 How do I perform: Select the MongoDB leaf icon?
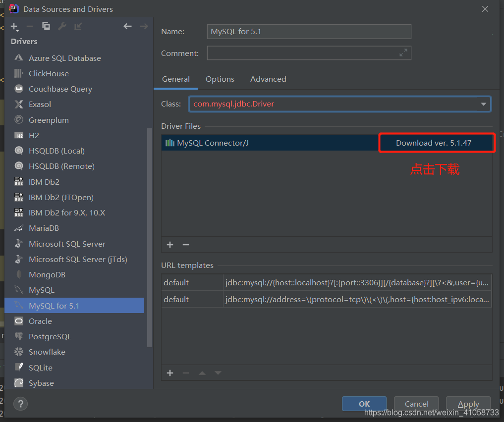(x=19, y=274)
